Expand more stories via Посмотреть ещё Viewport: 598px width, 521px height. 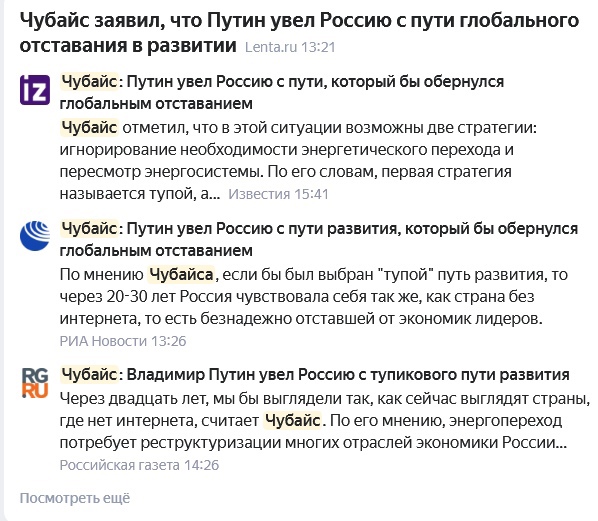[x=75, y=498]
